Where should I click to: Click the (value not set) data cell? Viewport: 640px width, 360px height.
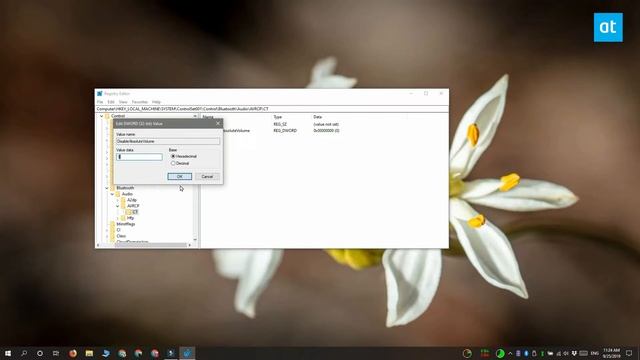[326, 124]
